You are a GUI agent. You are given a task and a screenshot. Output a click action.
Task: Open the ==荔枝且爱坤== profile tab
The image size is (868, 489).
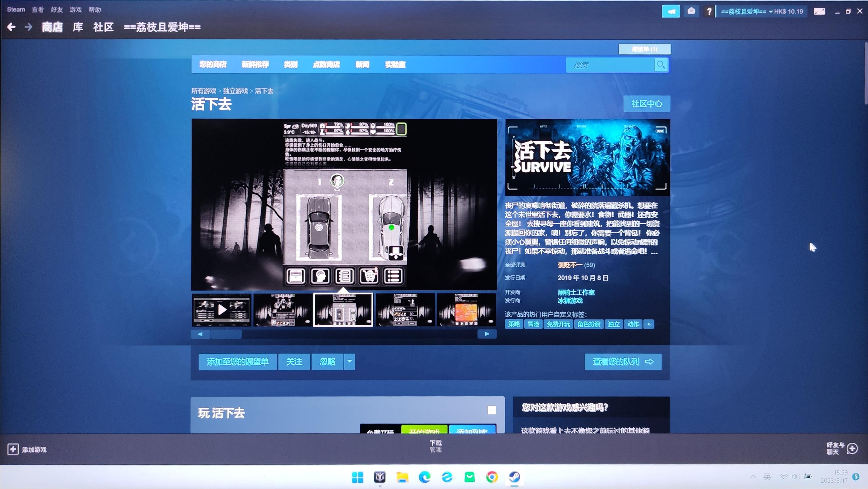coord(162,27)
